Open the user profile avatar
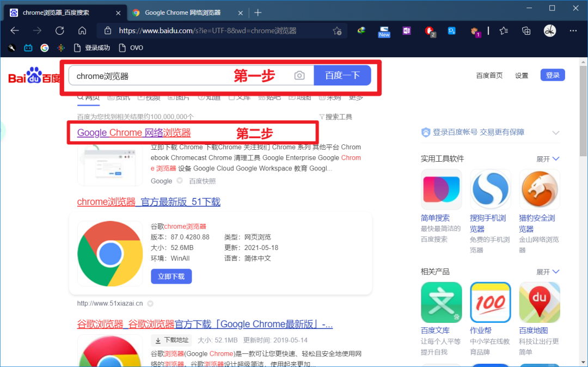The image size is (588, 367). click(550, 30)
